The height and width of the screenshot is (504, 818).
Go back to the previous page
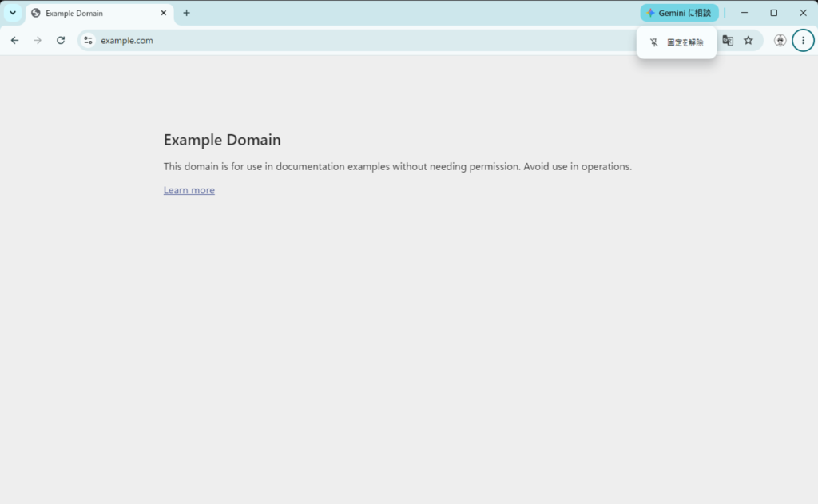14,40
